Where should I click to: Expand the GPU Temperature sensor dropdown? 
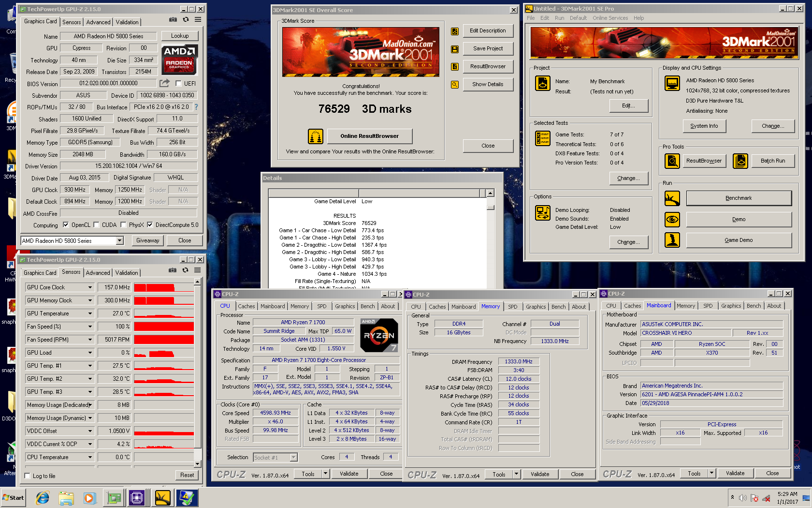[x=90, y=314]
